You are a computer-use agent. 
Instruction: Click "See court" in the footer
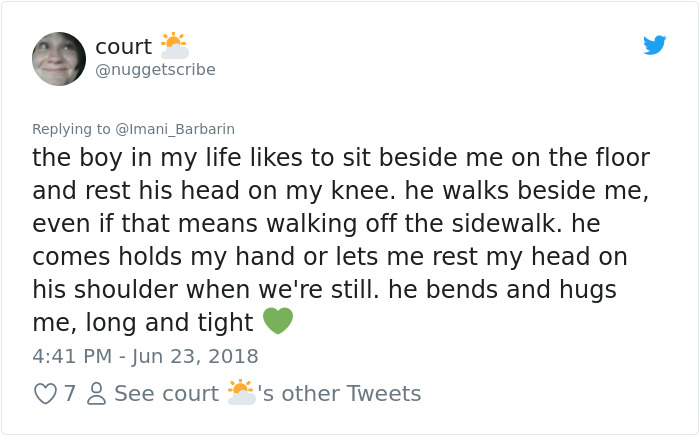click(166, 394)
